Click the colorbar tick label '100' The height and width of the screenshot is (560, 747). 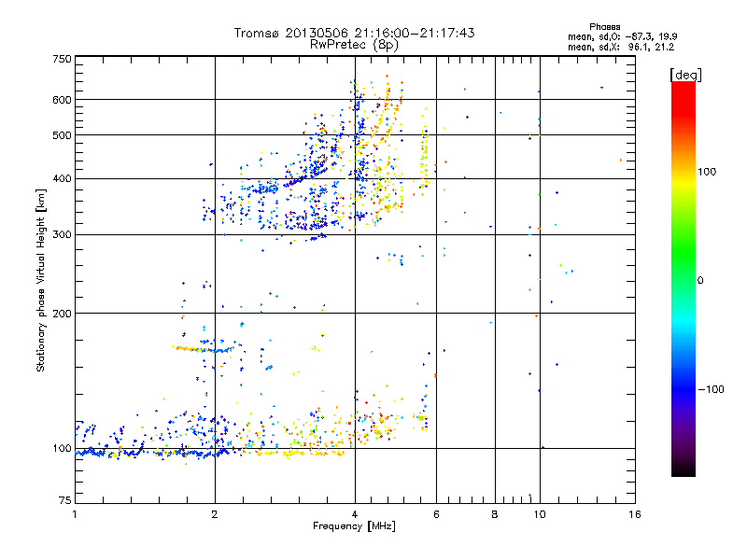point(707,172)
